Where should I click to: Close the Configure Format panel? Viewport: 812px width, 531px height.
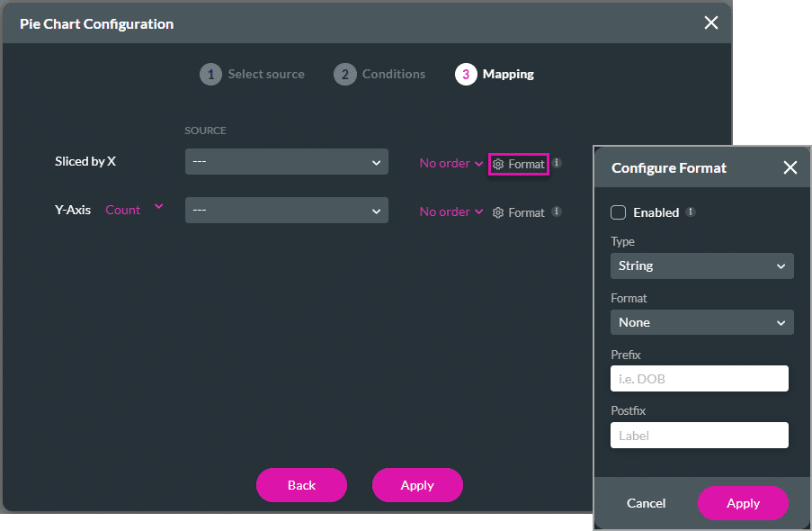tap(790, 167)
